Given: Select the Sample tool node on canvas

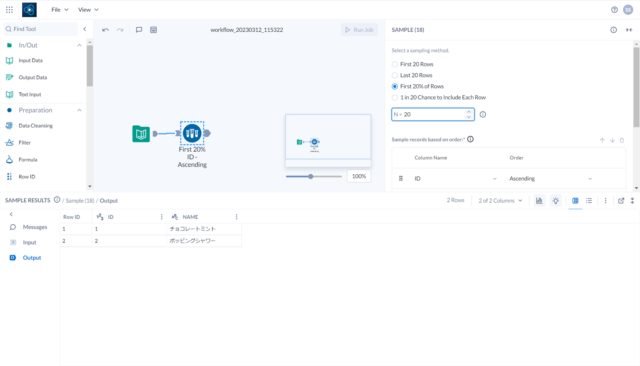Looking at the screenshot, I should coord(192,133).
